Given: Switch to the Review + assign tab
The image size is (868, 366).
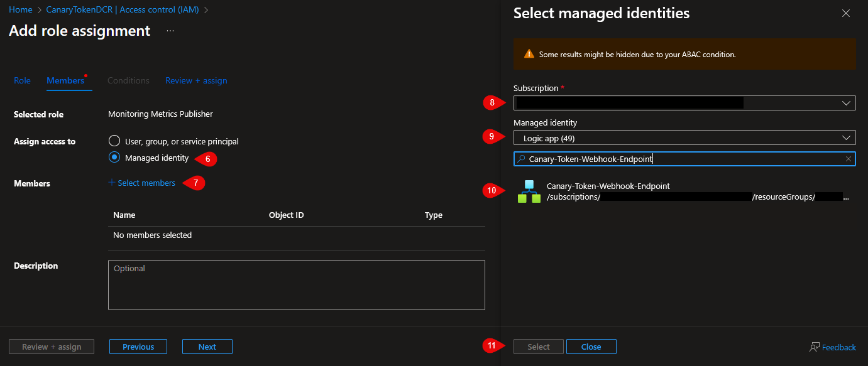Looking at the screenshot, I should coord(196,80).
